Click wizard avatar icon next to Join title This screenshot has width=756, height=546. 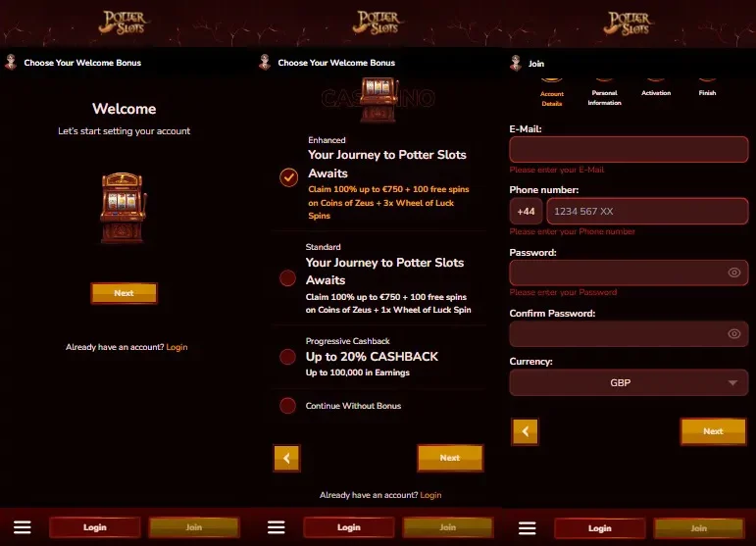(516, 63)
